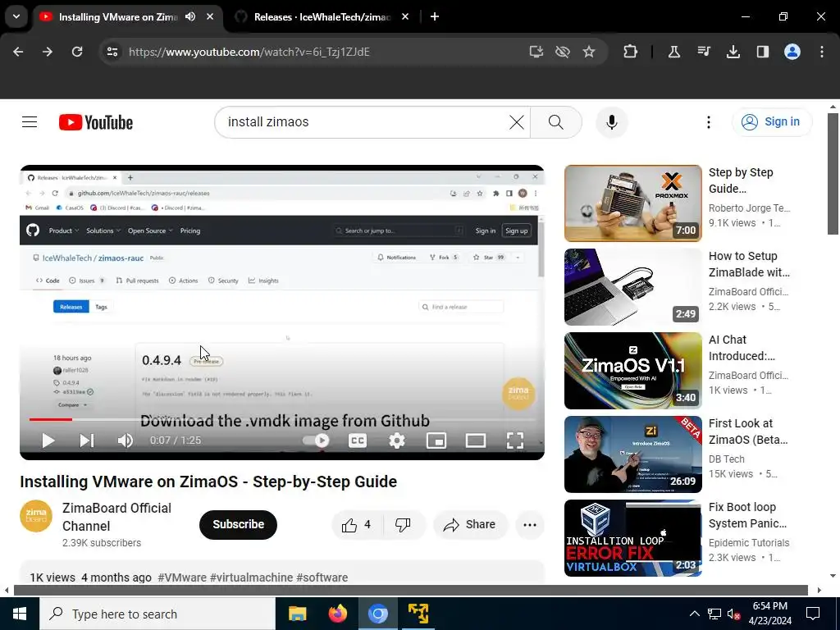Viewport: 840px width, 630px height.
Task: Reload the current page
Action: point(77,52)
